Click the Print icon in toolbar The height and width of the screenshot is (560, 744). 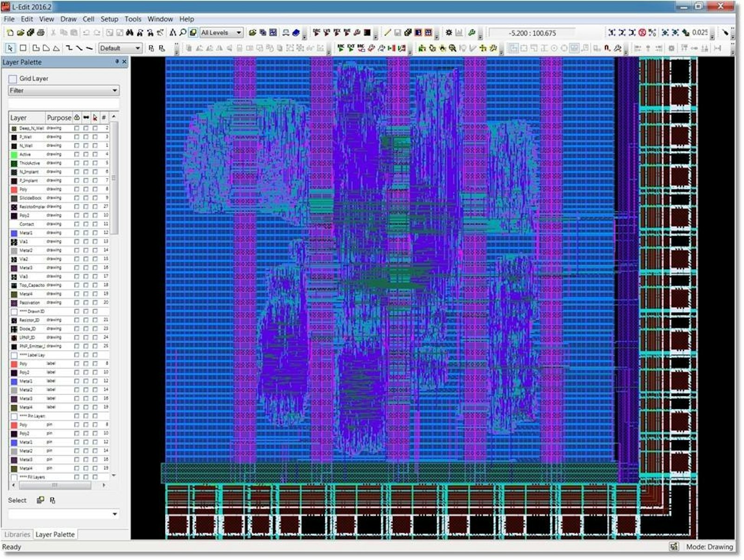[x=41, y=33]
